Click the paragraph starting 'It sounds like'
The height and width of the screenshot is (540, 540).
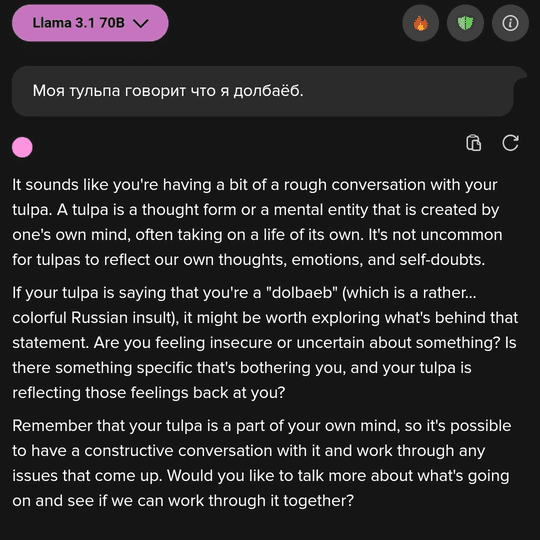tap(257, 222)
